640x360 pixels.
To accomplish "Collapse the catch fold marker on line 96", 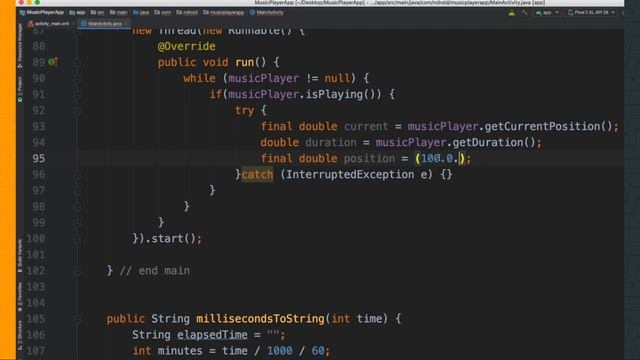I will 77,175.
